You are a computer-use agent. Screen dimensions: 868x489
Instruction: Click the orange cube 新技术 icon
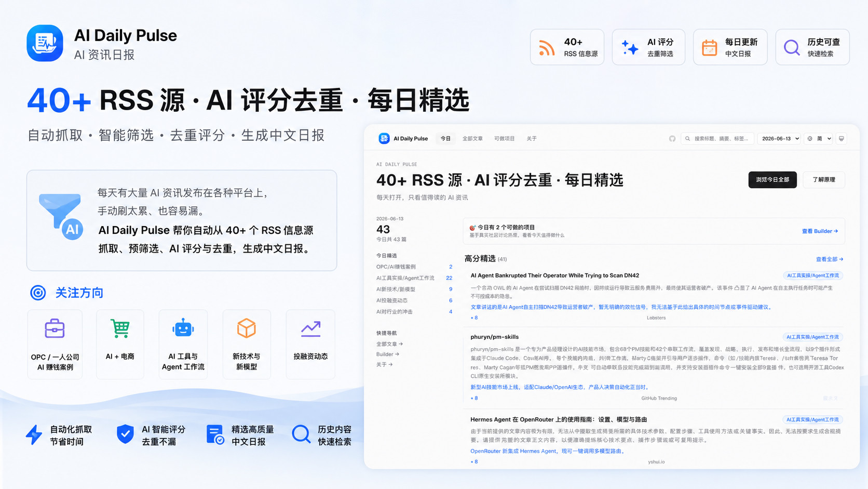click(247, 328)
